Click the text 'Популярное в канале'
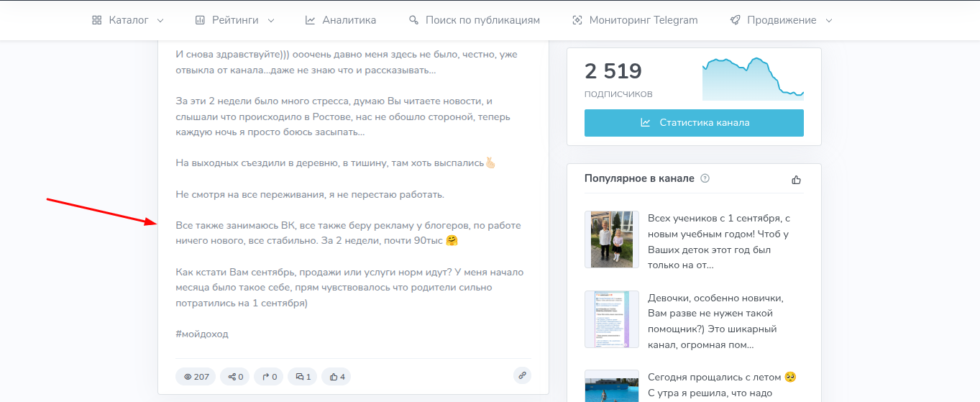 [x=639, y=178]
